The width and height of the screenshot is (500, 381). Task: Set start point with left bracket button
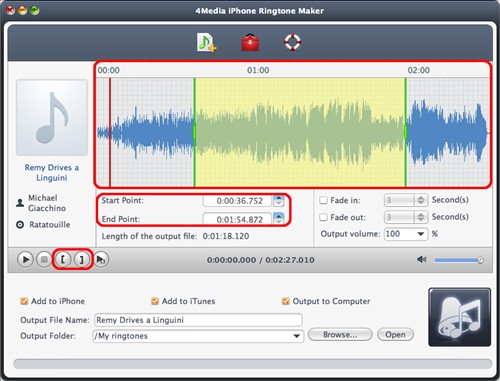[x=63, y=259]
